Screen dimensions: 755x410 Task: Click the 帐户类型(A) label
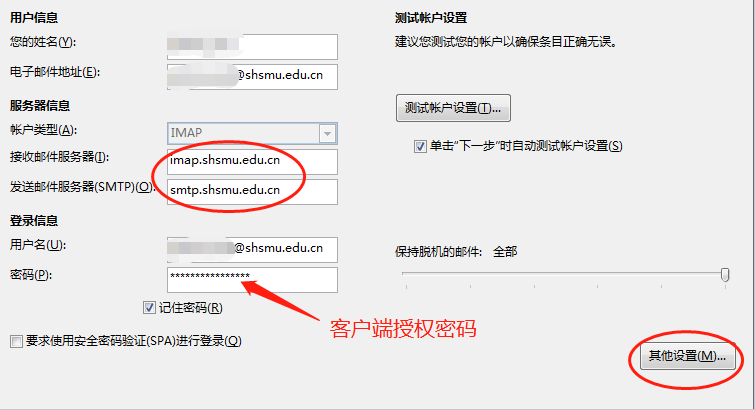pos(43,130)
